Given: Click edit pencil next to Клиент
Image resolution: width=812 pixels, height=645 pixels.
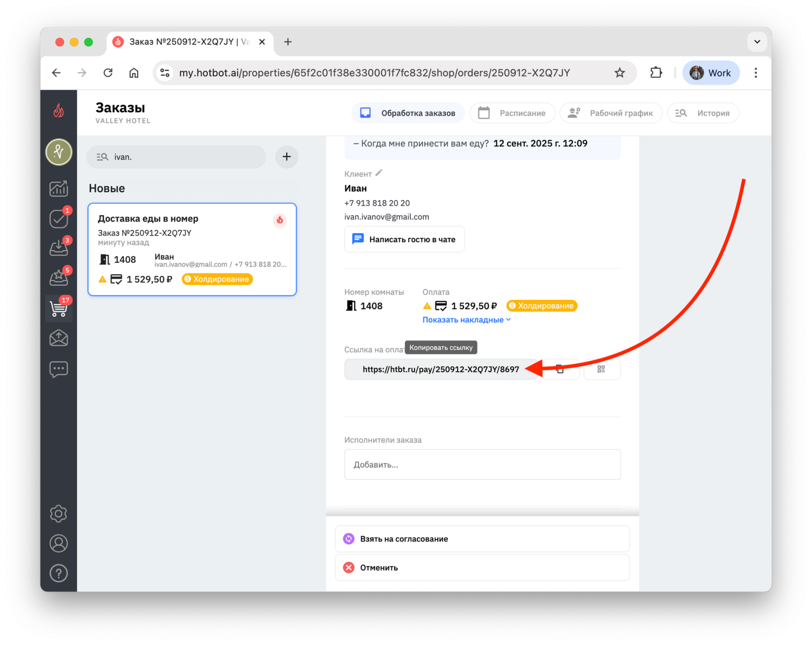Looking at the screenshot, I should pos(379,173).
